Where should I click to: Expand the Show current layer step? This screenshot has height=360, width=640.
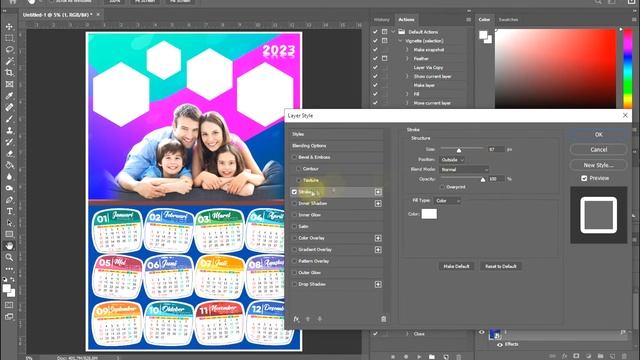click(x=407, y=76)
